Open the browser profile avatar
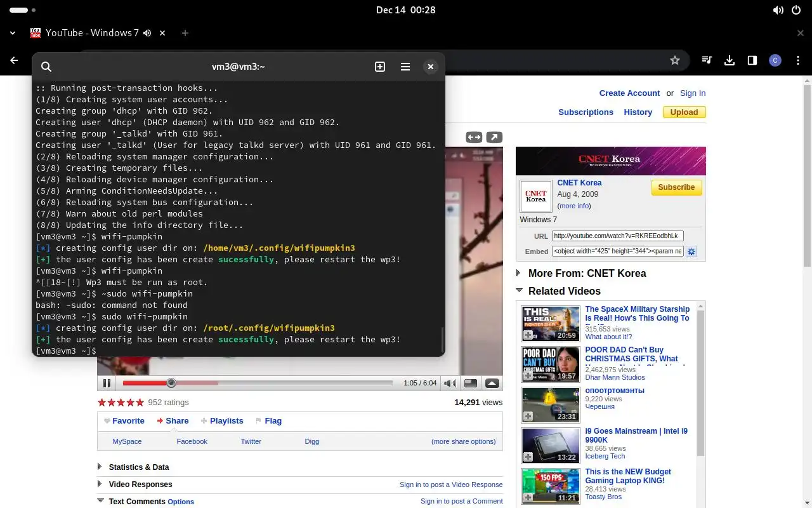 coord(775,60)
